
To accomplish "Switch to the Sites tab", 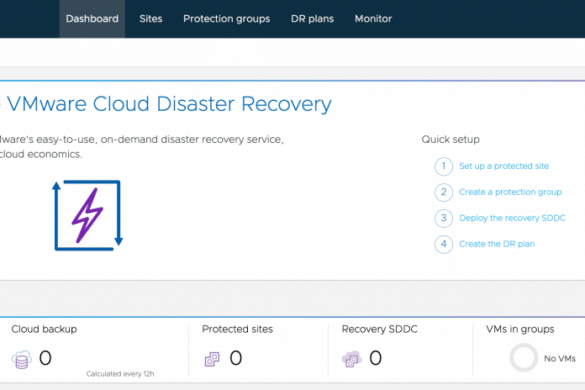I will (151, 19).
